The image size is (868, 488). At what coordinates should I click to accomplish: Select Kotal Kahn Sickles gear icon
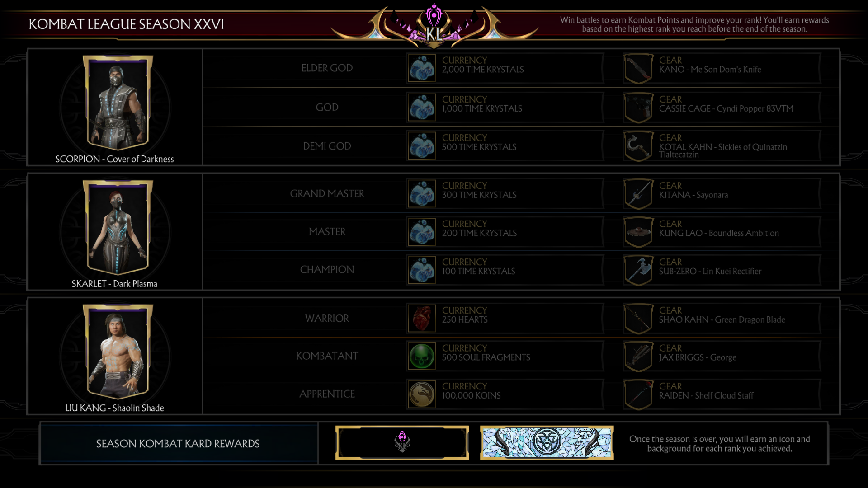[x=638, y=146]
